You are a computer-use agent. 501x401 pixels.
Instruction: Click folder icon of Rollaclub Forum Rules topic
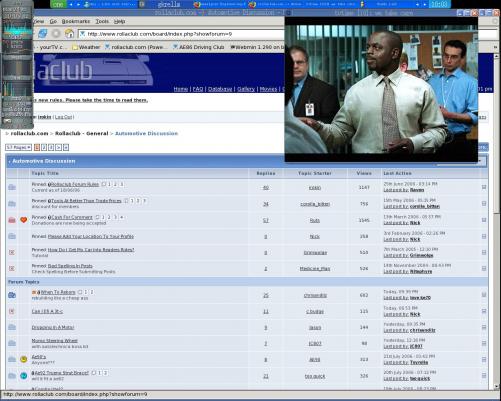point(12,187)
